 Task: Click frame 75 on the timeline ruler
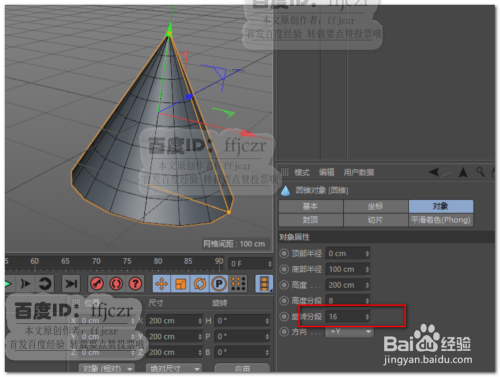(x=127, y=261)
